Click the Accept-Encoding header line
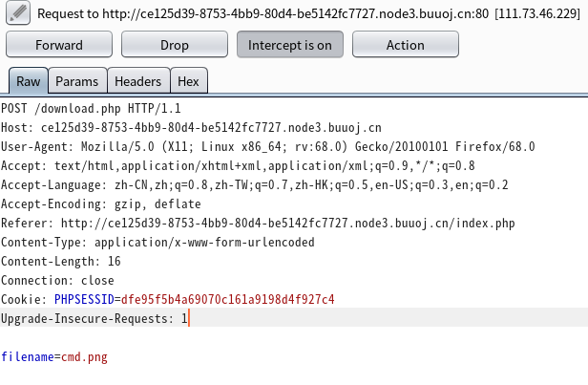 pyautogui.click(x=100, y=203)
